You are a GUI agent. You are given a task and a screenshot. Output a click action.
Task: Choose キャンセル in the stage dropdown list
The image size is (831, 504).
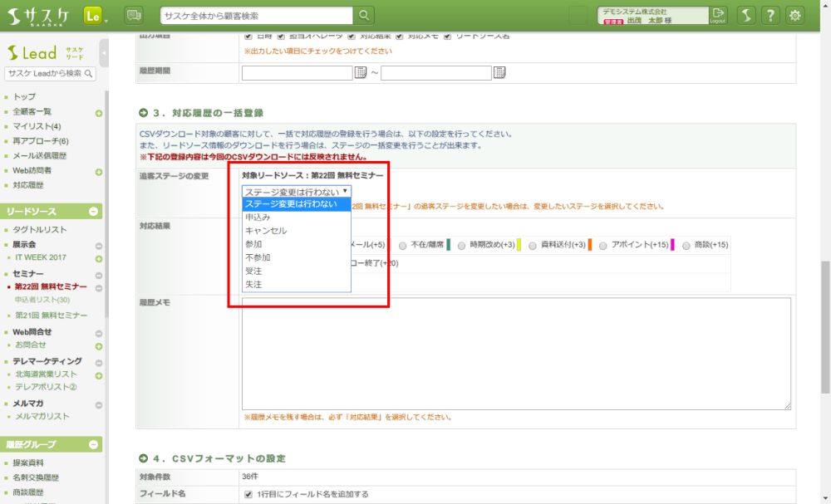pos(266,231)
